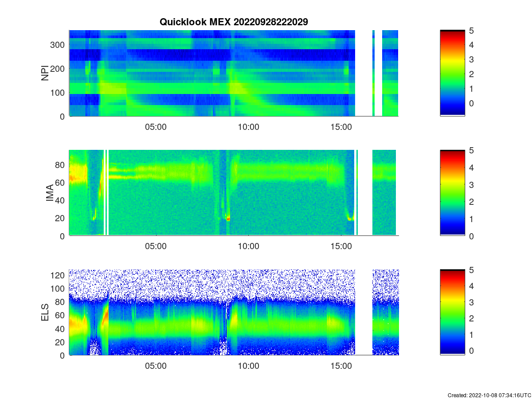
Task: Click the 05:00 tick under NPI panel
Action: click(x=156, y=127)
